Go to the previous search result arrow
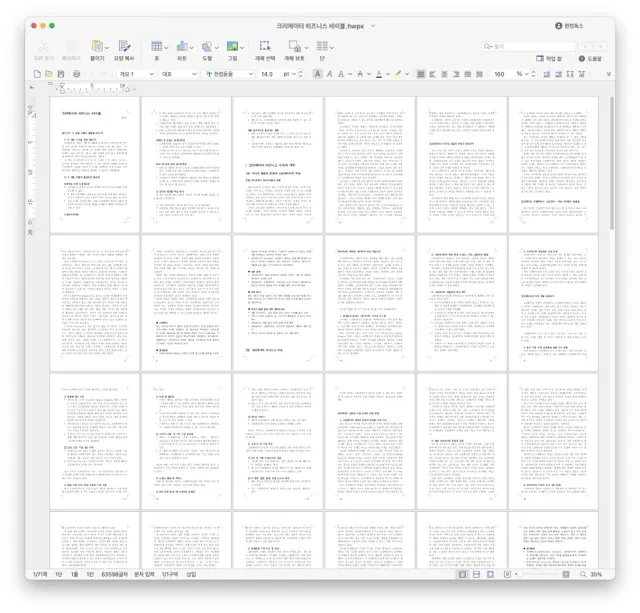 [585, 47]
